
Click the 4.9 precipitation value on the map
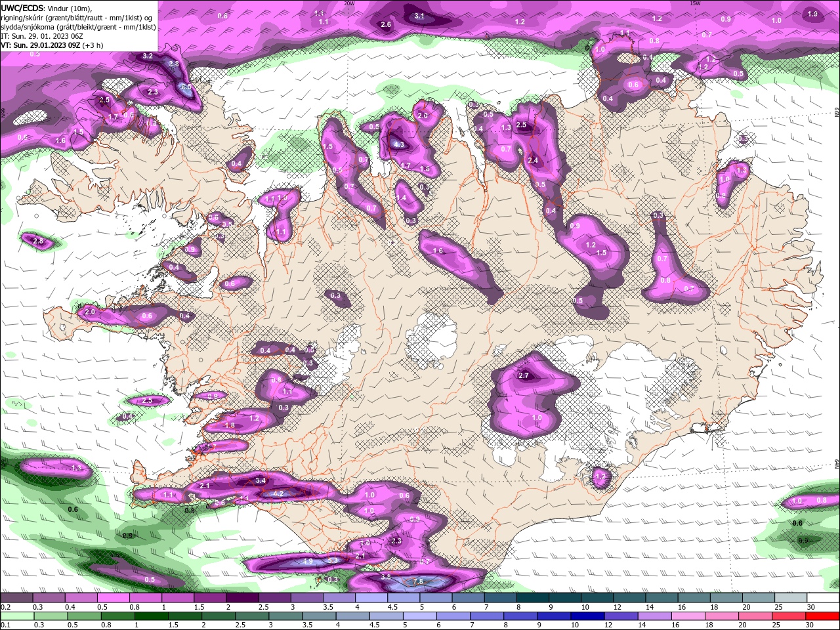tap(308, 562)
